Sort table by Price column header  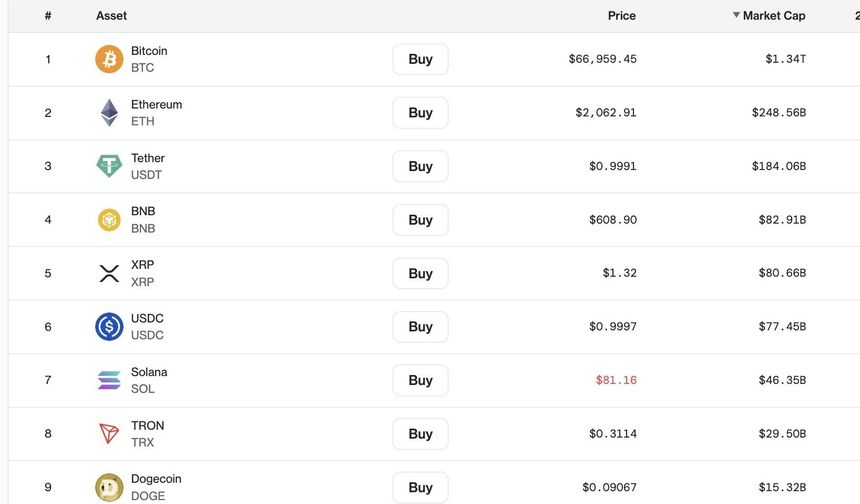tap(621, 16)
